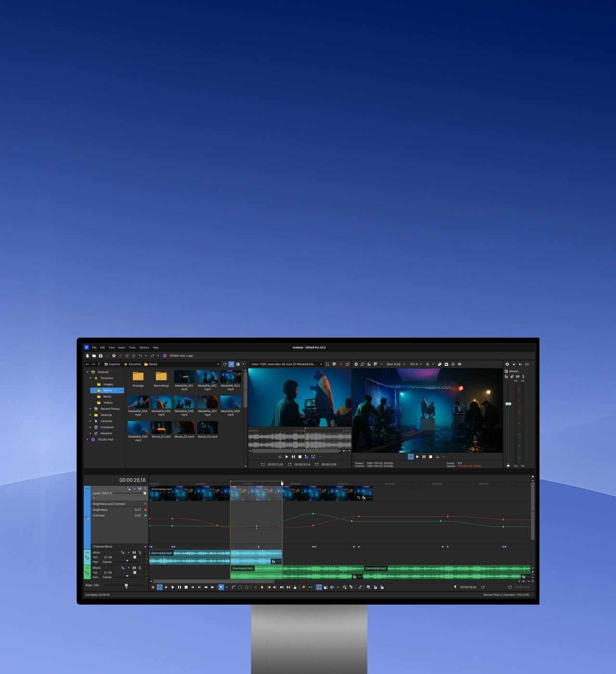This screenshot has height=674, width=616.
Task: Toggle loop playback in timeline transport
Action: [160, 587]
